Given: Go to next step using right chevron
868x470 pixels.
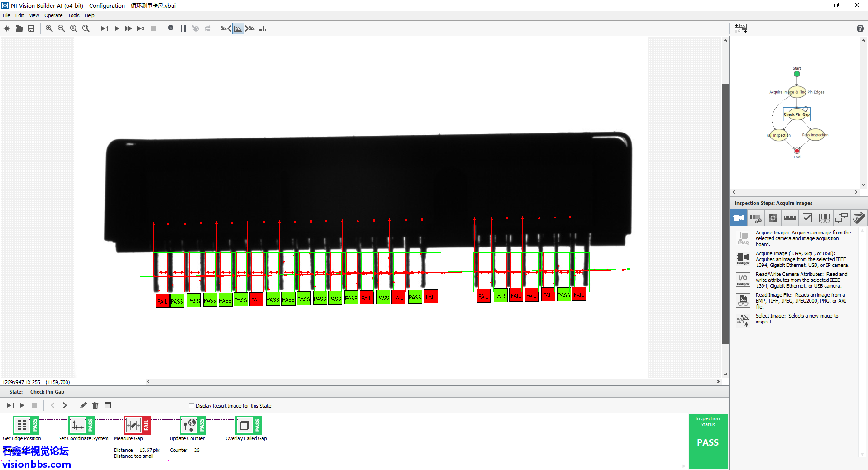Looking at the screenshot, I should click(65, 405).
